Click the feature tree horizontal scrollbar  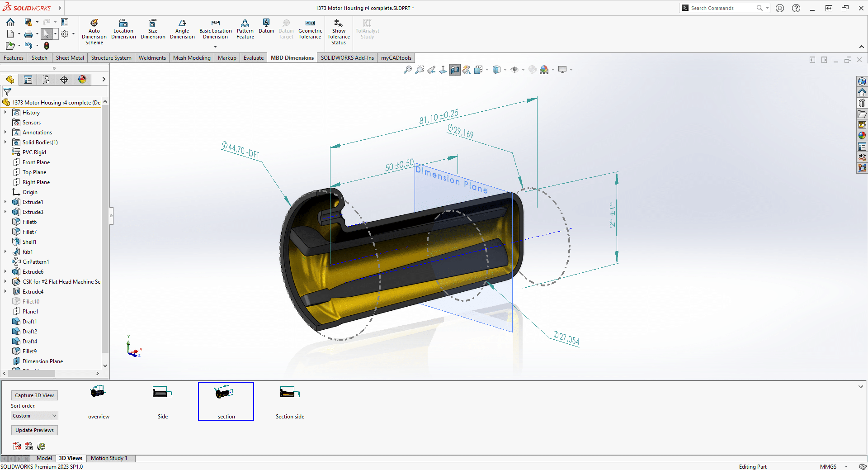(32, 373)
